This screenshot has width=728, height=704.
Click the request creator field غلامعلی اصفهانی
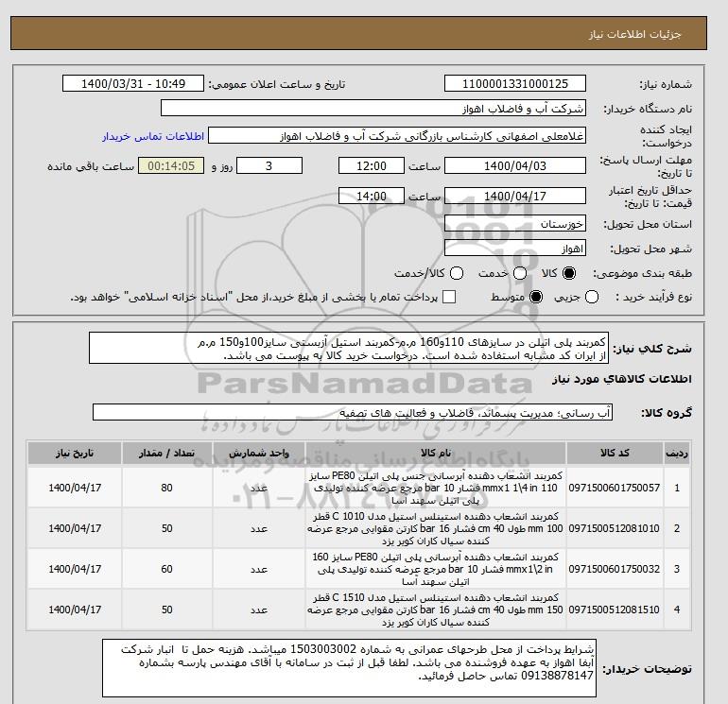(x=397, y=136)
